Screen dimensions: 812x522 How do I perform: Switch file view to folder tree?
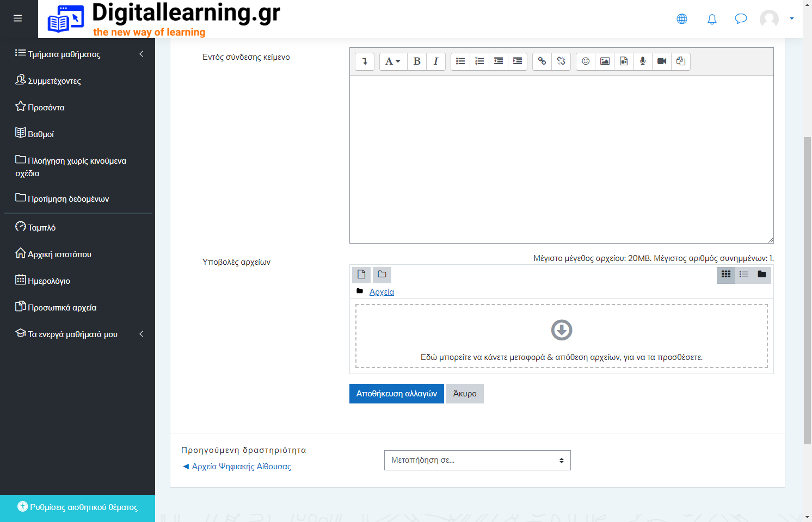point(762,275)
